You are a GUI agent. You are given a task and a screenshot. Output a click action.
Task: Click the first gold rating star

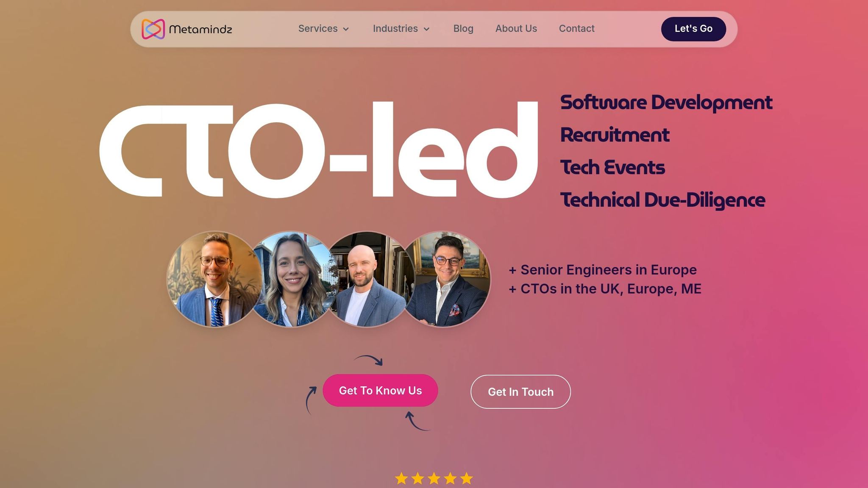tap(401, 478)
